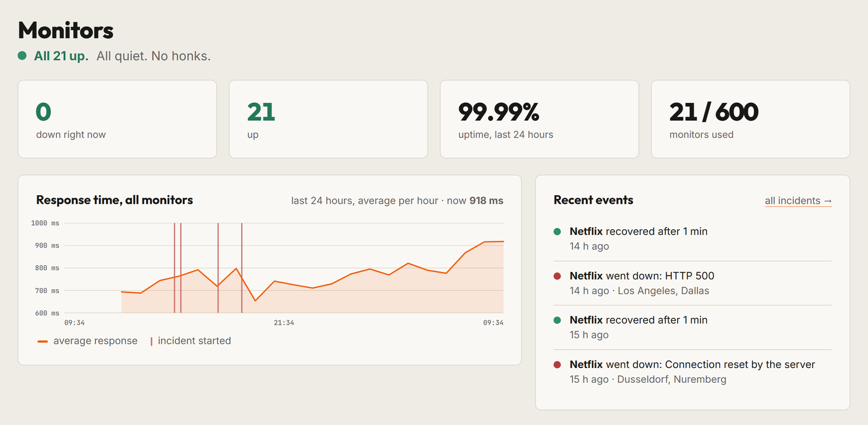868x425 pixels.
Task: Click the green status dot beside All 21 up
Action: [22, 56]
